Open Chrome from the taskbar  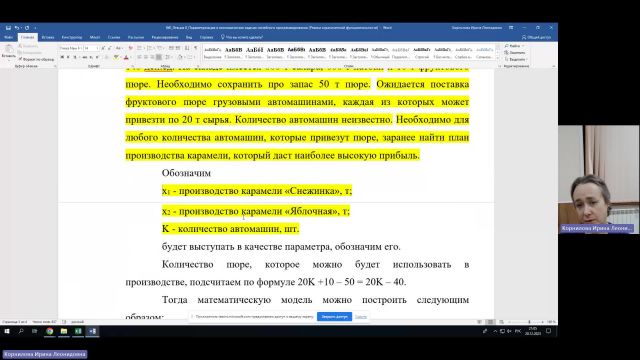pyautogui.click(x=49, y=331)
